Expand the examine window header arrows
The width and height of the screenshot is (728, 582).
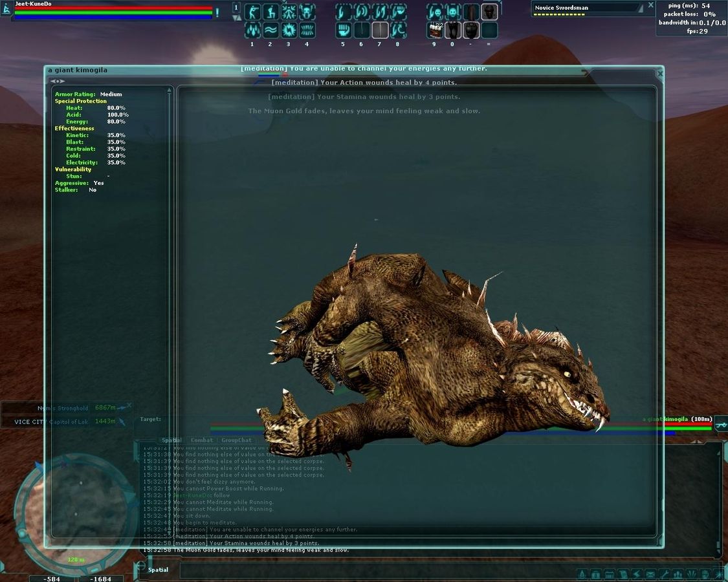pos(58,81)
